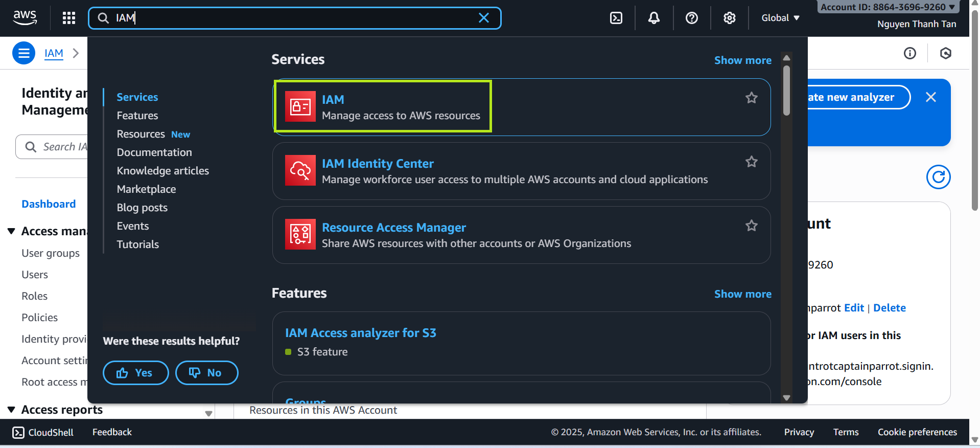980x448 pixels.
Task: Star the IAM Identity Center service
Action: coord(751,162)
